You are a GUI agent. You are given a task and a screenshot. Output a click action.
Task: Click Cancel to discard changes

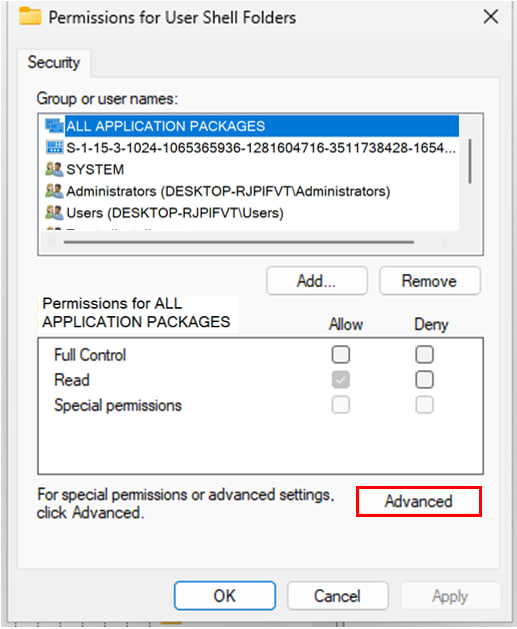pyautogui.click(x=338, y=596)
